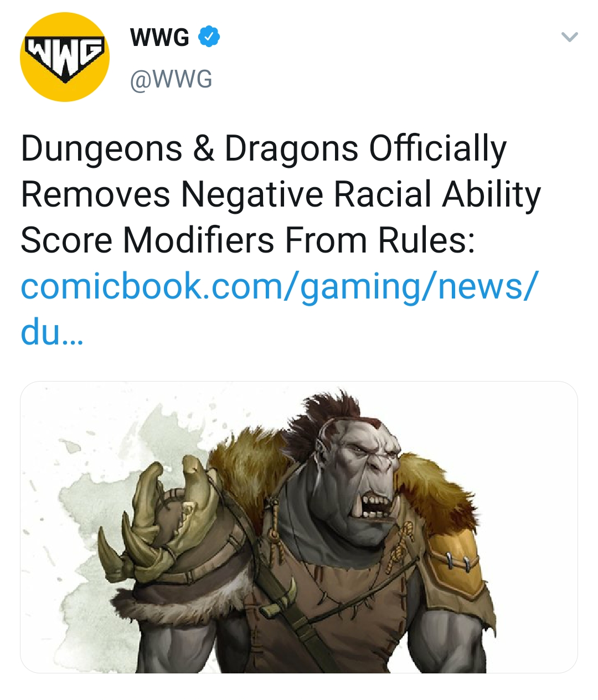Expand the tweet options chevron
The height and width of the screenshot is (700, 598).
pos(569,37)
